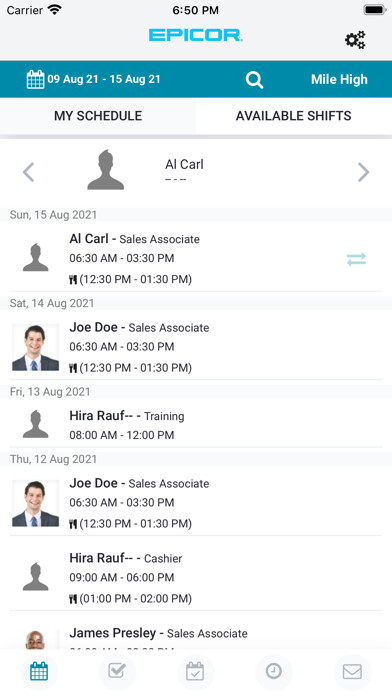Screen dimensions: 392x696
Task: Open the checkbox tasks icon in bottom bar
Action: (x=117, y=671)
